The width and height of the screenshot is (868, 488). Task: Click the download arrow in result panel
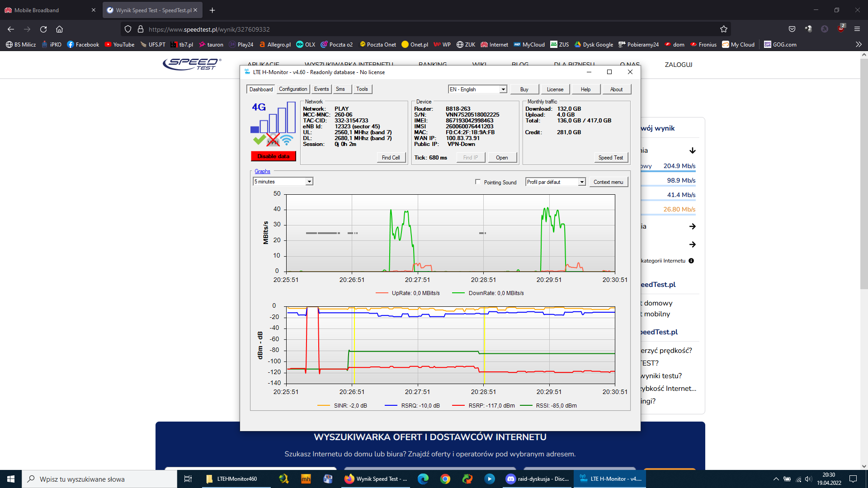tap(693, 150)
